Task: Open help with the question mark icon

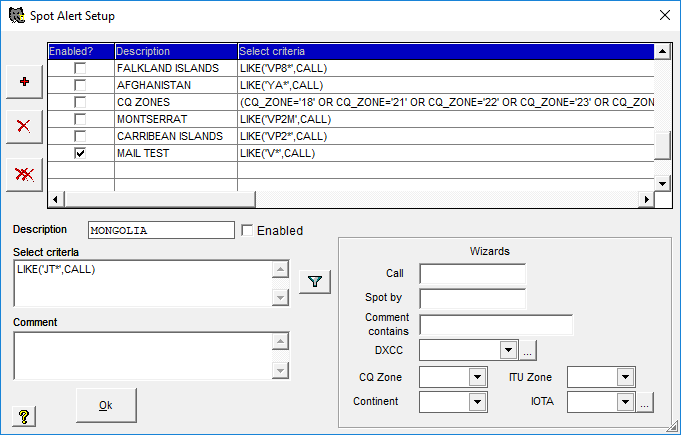Action: click(24, 417)
